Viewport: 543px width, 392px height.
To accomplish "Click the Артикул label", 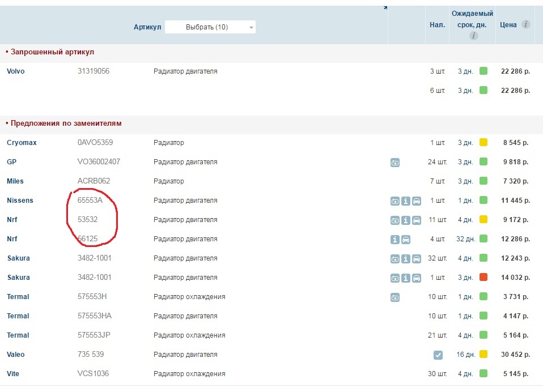I will coord(147,27).
